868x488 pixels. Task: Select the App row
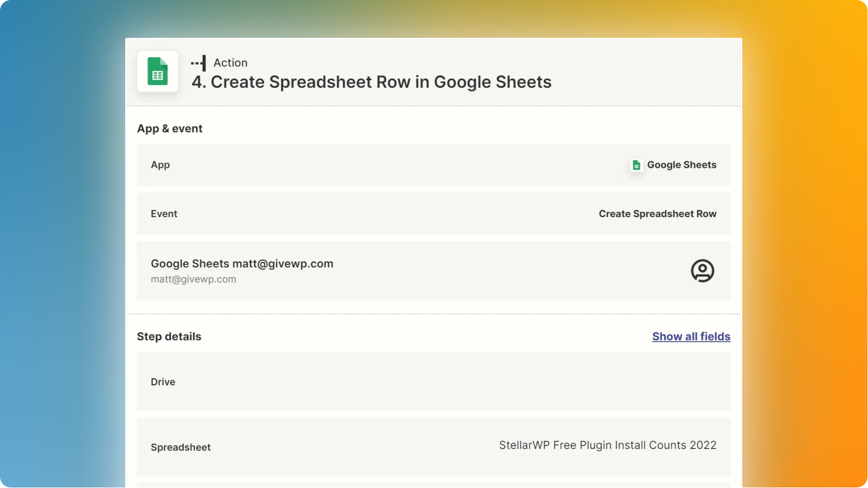(x=434, y=165)
